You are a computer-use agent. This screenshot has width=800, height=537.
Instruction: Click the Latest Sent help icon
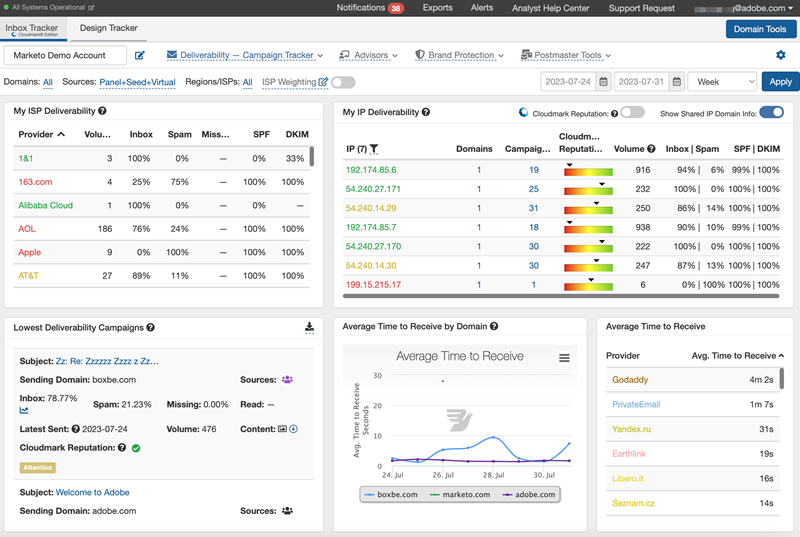pos(76,429)
